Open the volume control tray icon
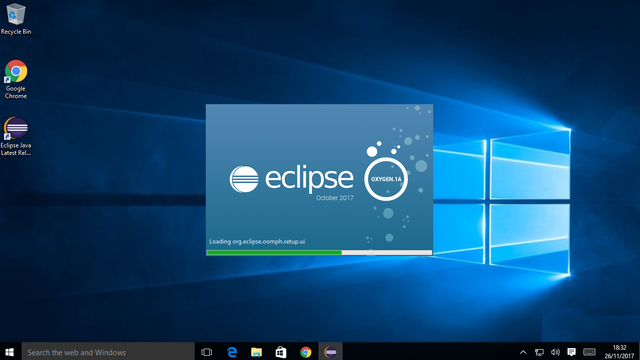640x360 pixels. tap(555, 352)
